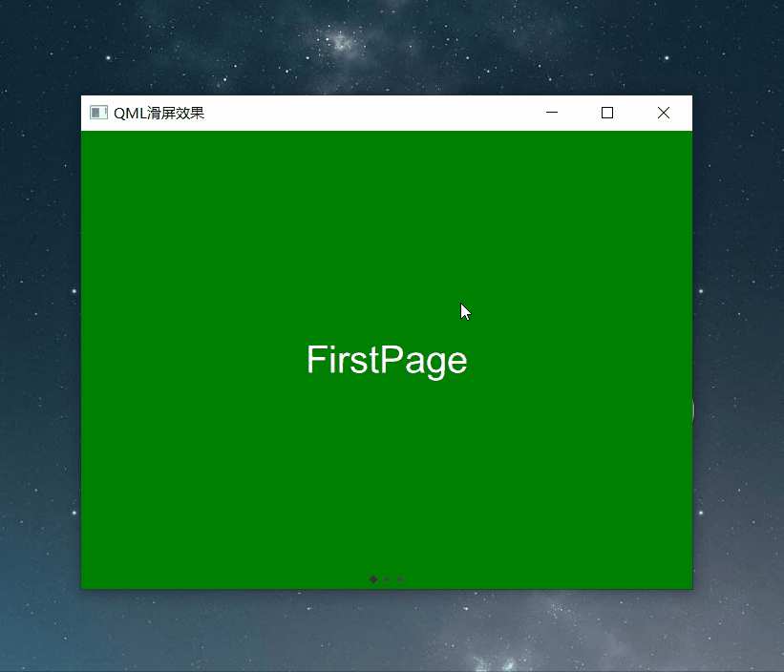Minimize the QML滑屏效果 window
The image size is (784, 672).
(552, 113)
